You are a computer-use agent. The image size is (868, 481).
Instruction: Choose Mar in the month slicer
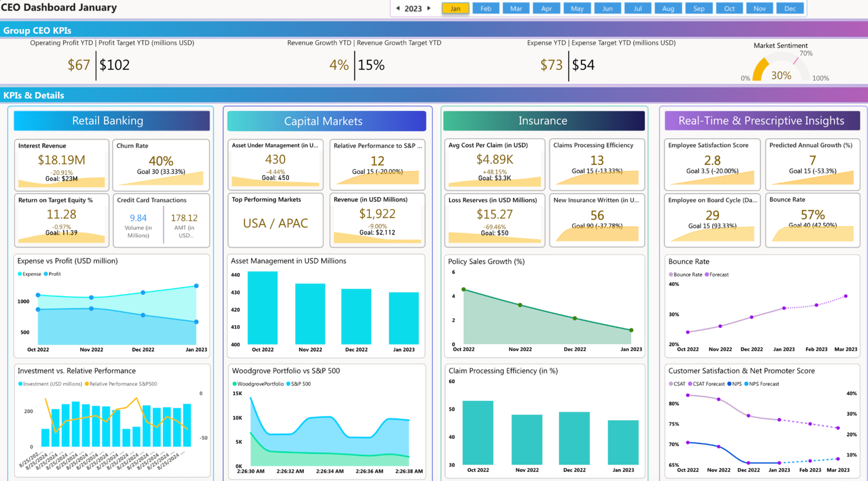click(x=516, y=8)
